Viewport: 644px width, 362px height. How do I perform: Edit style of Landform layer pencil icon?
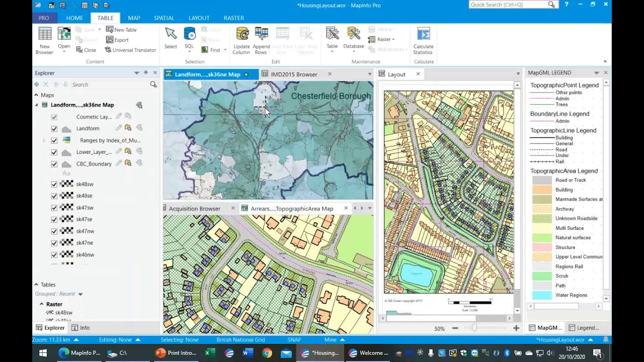tap(119, 128)
